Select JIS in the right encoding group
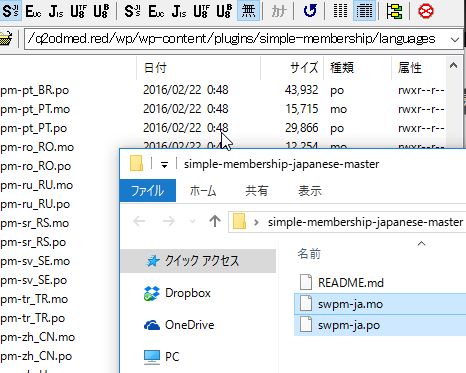Viewport: 466px width, 373px height. pyautogui.click(x=179, y=11)
